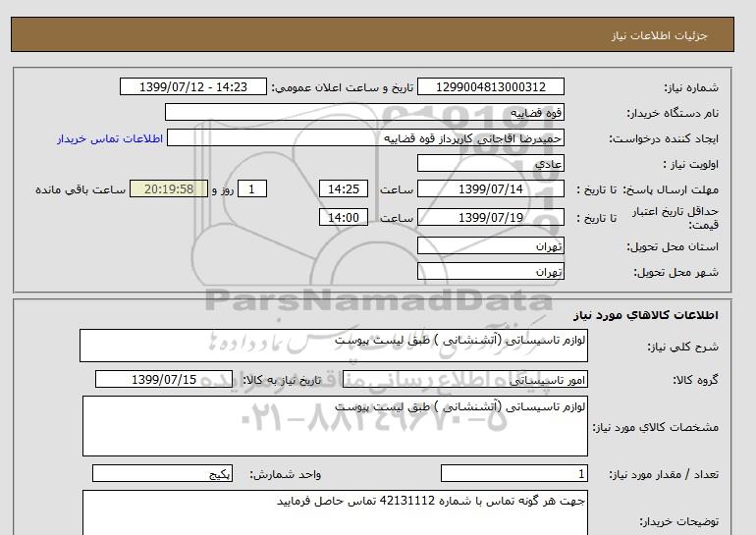Open the buyer contact info link 'اطلاعات تماس خریدار'
The width and height of the screenshot is (756, 535).
[110, 138]
